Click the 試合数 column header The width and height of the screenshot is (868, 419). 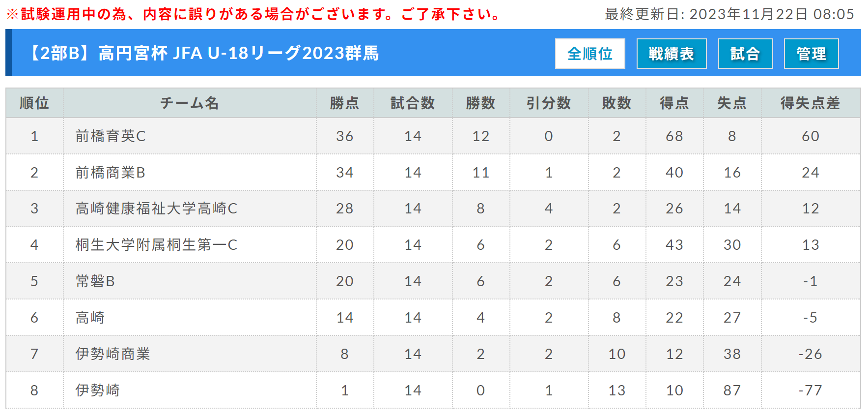coord(413,103)
